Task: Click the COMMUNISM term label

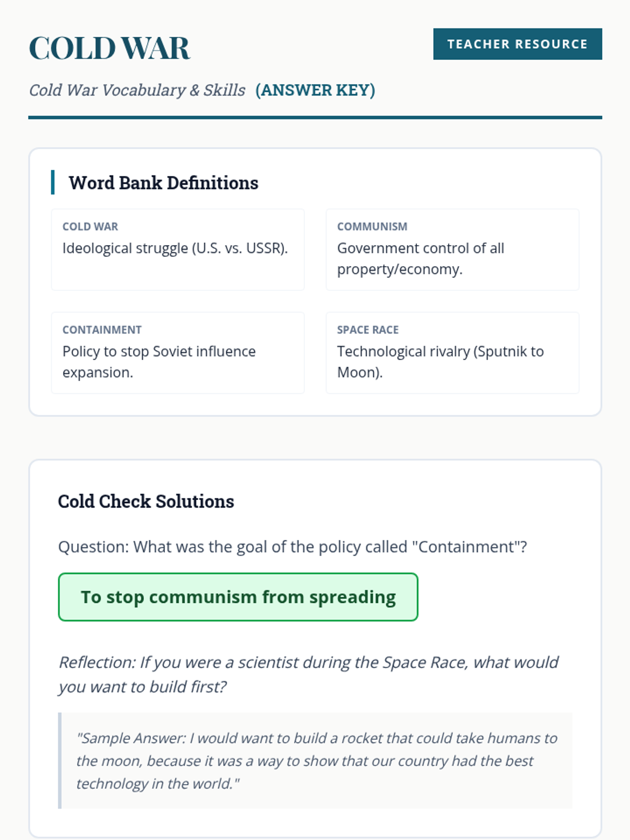Action: (372, 226)
